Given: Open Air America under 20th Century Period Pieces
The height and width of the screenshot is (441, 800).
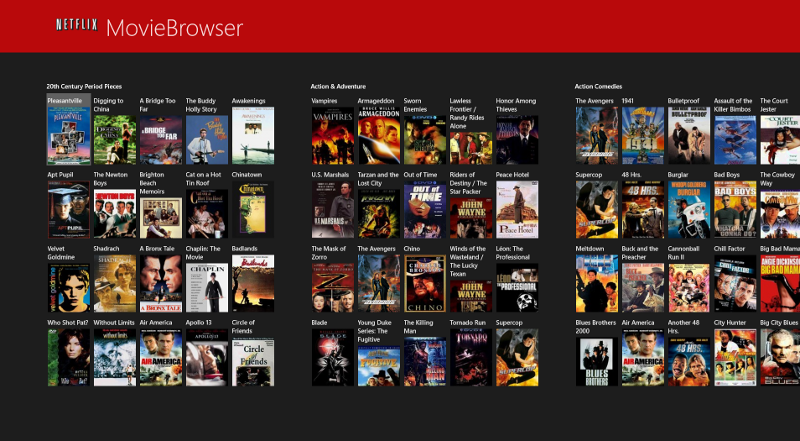Looking at the screenshot, I should (x=161, y=357).
